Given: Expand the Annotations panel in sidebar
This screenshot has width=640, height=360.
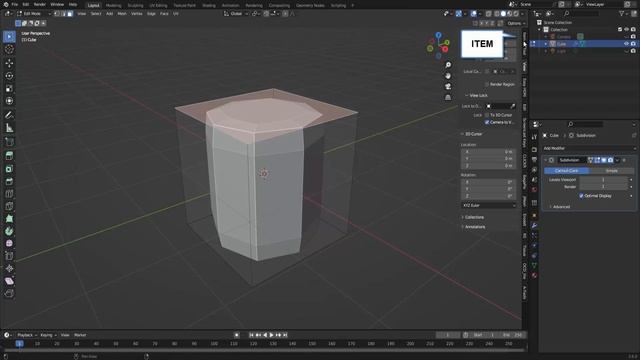Looking at the screenshot, I should click(x=475, y=227).
